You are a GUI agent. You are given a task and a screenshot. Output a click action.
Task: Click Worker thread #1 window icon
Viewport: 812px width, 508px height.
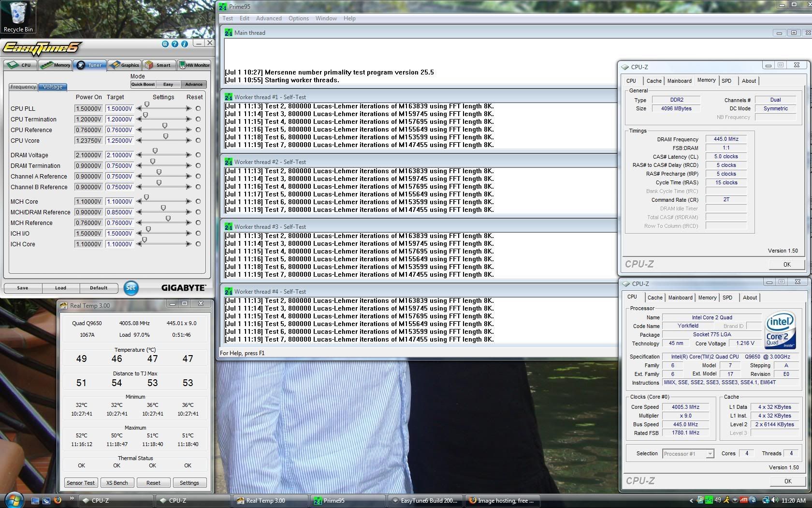[x=228, y=97]
